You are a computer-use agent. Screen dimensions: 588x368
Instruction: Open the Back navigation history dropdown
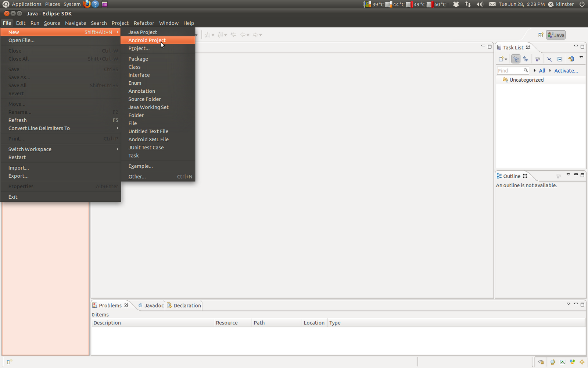tap(248, 35)
